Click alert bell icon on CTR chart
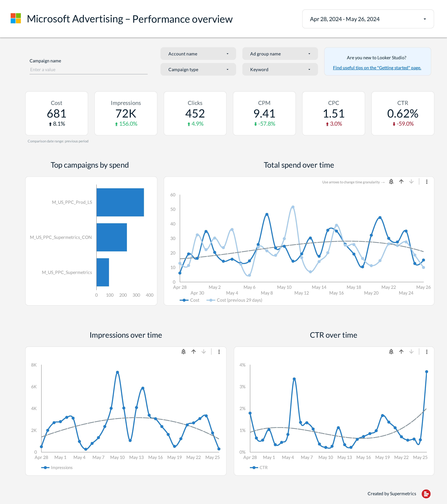The width and height of the screenshot is (447, 504). [x=391, y=352]
